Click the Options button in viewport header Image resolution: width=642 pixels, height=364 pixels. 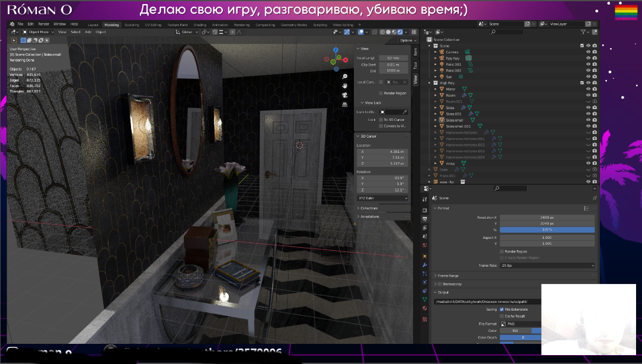tap(406, 40)
